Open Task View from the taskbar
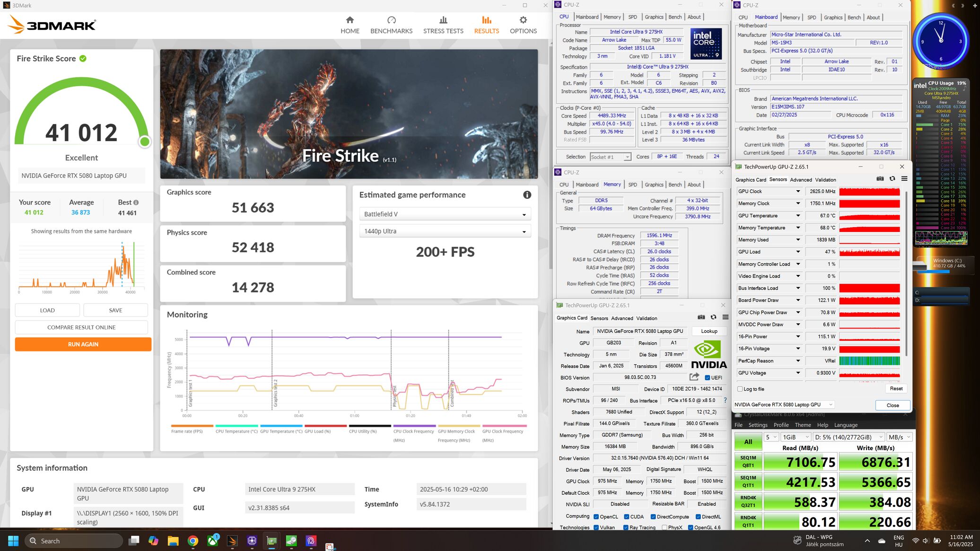This screenshot has width=980, height=551. coord(134,541)
